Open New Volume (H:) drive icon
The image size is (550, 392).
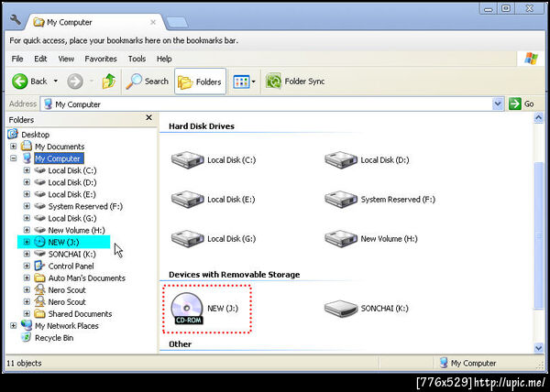click(341, 238)
